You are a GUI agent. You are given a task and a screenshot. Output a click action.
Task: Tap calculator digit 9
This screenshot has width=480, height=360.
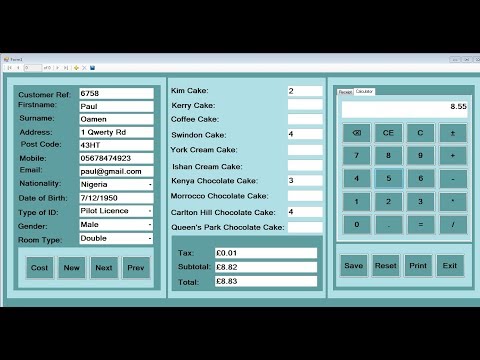click(420, 155)
